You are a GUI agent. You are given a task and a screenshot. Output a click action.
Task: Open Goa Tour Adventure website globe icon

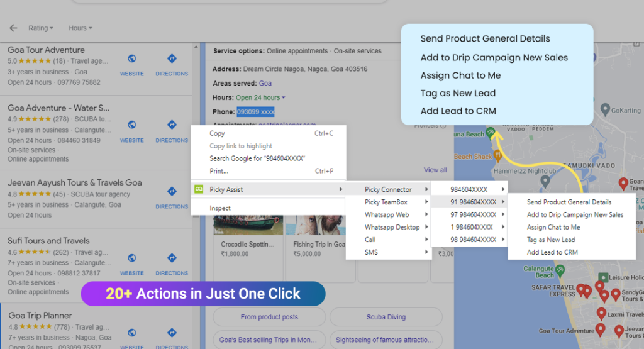tap(132, 58)
